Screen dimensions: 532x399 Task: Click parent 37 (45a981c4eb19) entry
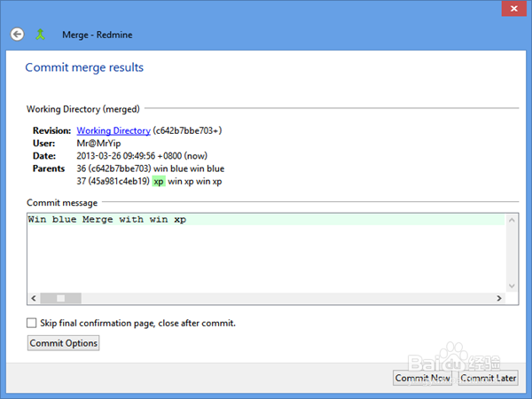(149, 181)
